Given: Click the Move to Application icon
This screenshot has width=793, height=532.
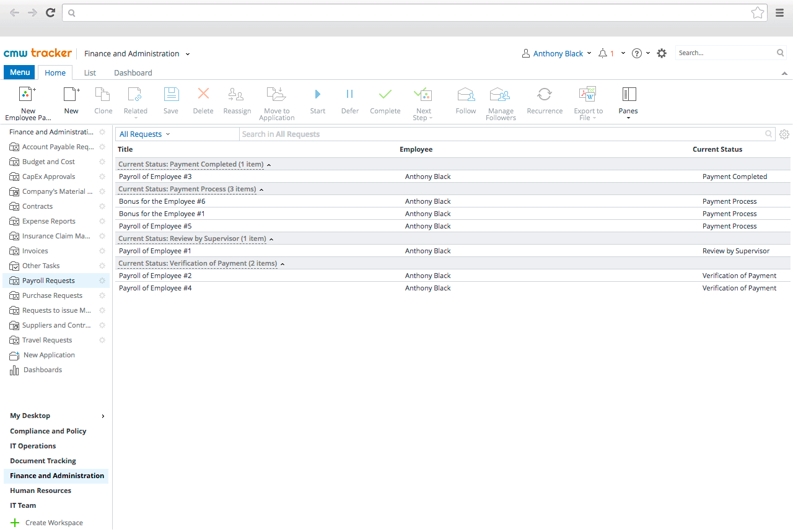Looking at the screenshot, I should tap(276, 94).
